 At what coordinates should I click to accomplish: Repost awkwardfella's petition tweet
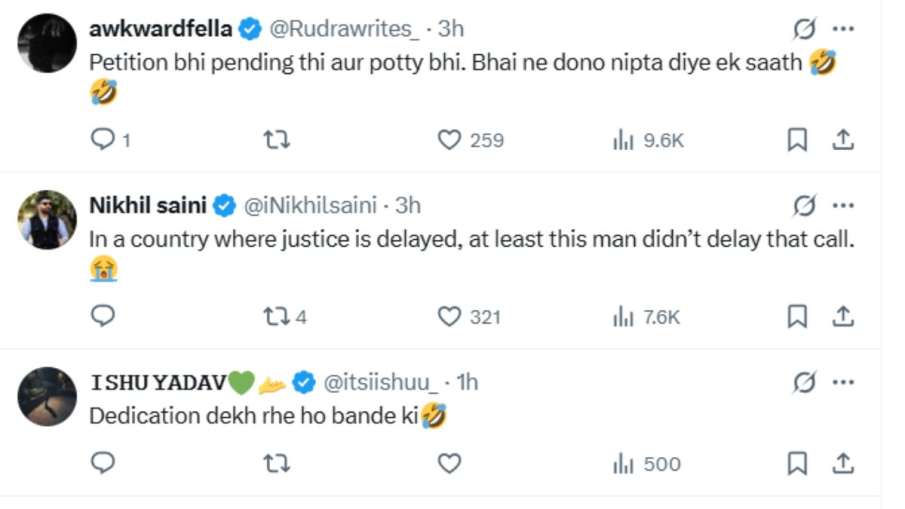tap(276, 140)
